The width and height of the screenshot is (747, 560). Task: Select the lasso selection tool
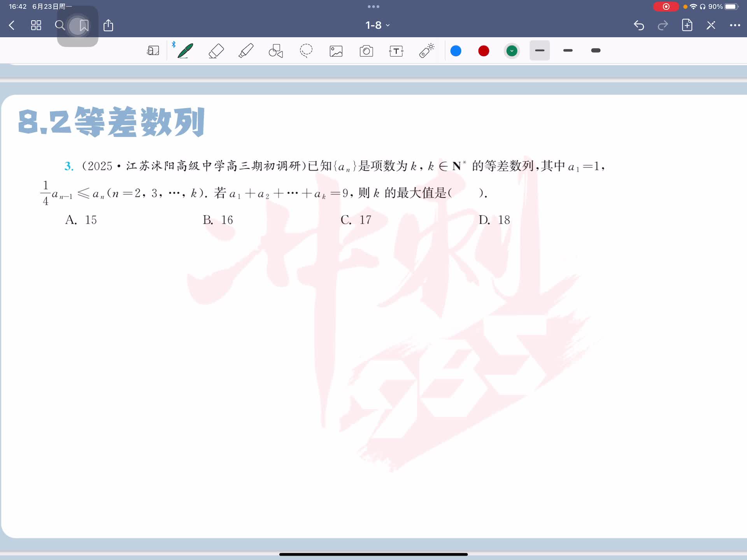[x=306, y=51]
